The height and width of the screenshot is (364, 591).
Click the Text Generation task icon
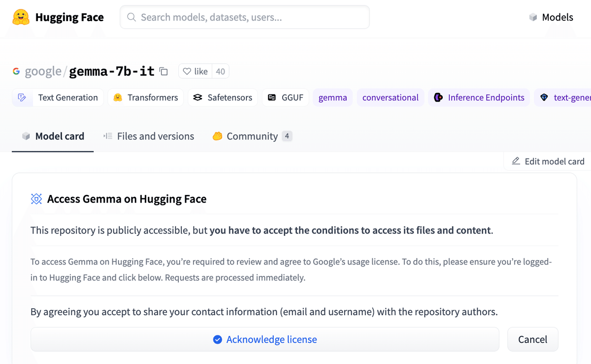point(22,98)
